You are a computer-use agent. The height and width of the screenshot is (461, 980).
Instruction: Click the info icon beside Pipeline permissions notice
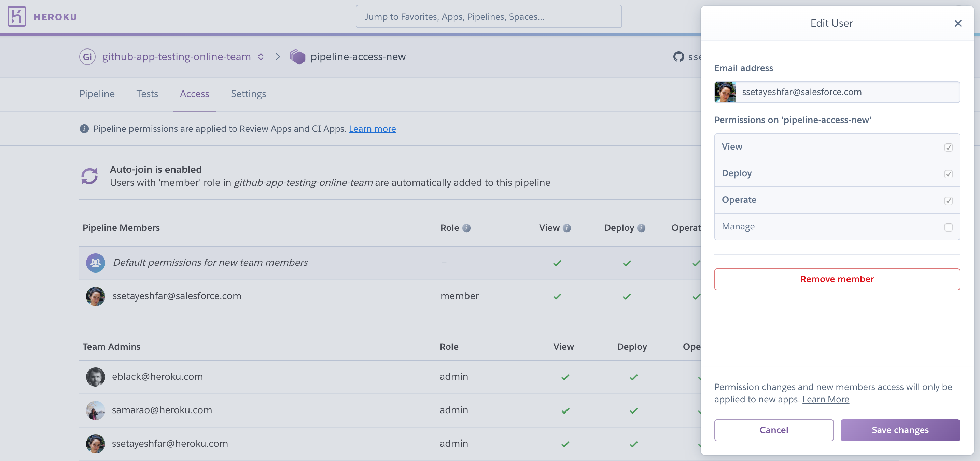[84, 129]
